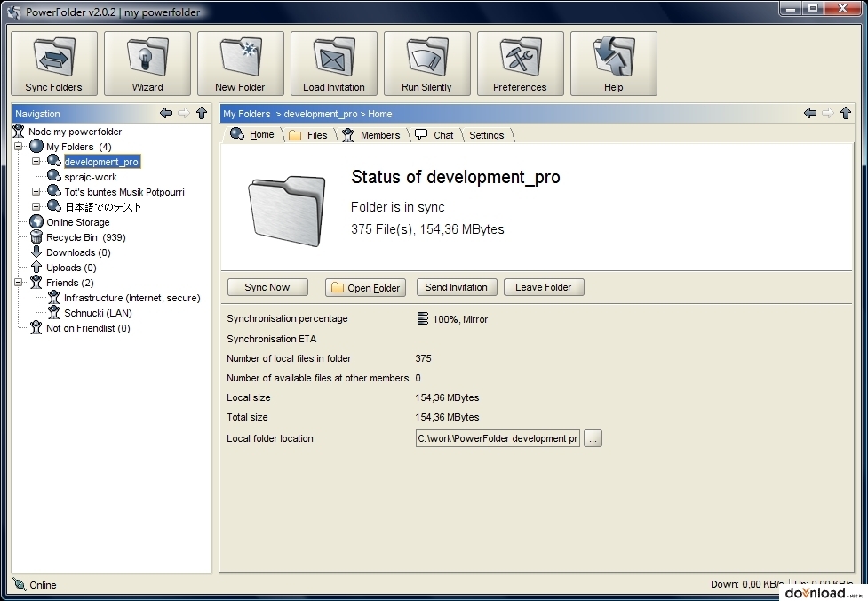Open Preferences from the toolbar

pyautogui.click(x=521, y=63)
